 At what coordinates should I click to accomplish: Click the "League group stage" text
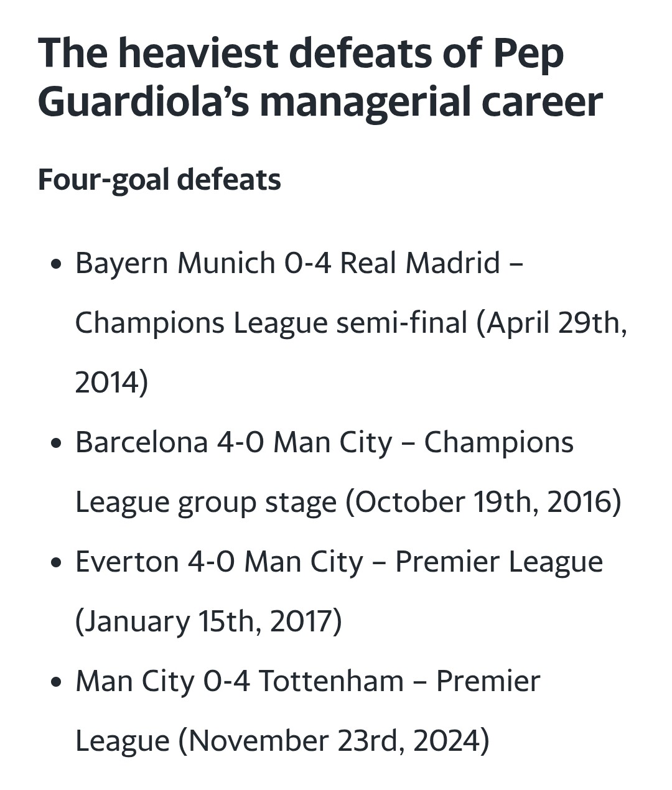point(205,502)
